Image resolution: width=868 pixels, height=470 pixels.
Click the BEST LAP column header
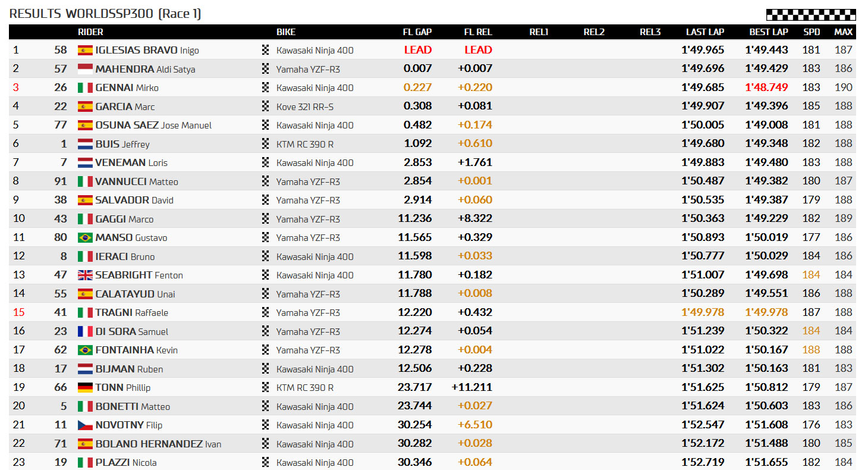[x=769, y=32]
